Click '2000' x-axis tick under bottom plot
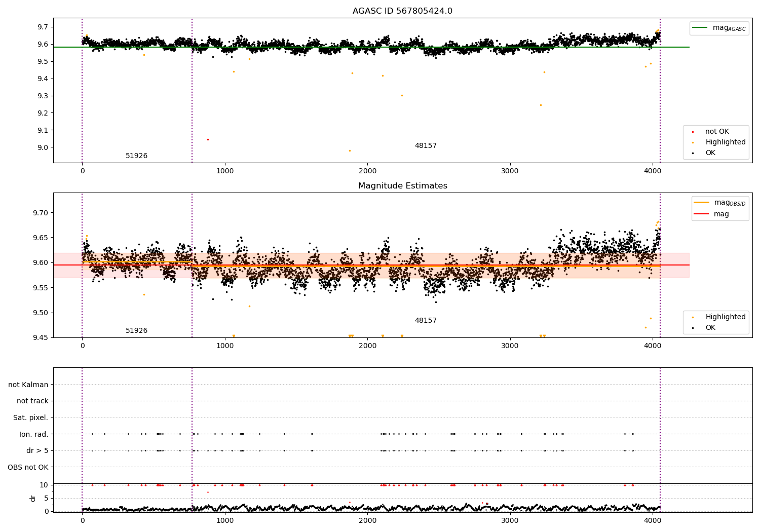The width and height of the screenshot is (760, 532). tap(367, 521)
